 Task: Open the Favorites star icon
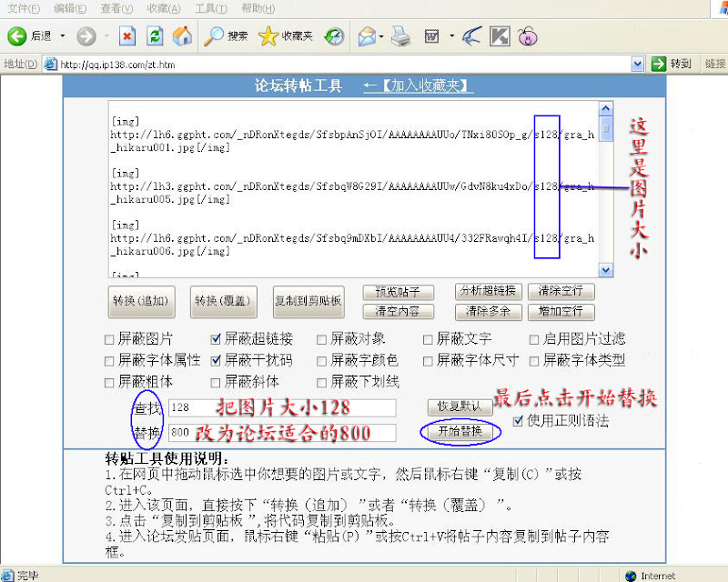[268, 35]
